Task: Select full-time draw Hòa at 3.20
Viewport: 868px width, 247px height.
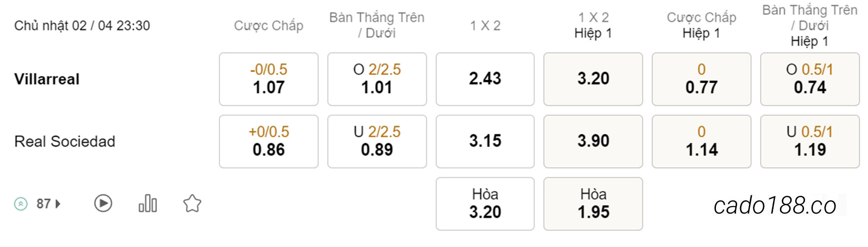Action: coord(485,204)
